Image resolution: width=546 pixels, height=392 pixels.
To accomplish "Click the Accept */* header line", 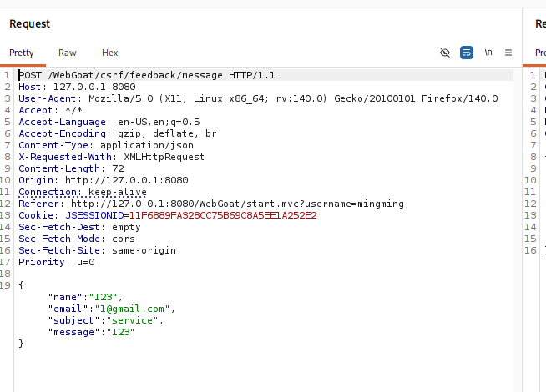I will (x=50, y=110).
